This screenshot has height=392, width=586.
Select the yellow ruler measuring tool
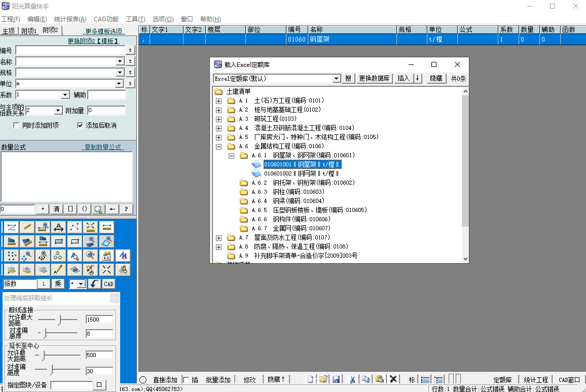click(27, 227)
